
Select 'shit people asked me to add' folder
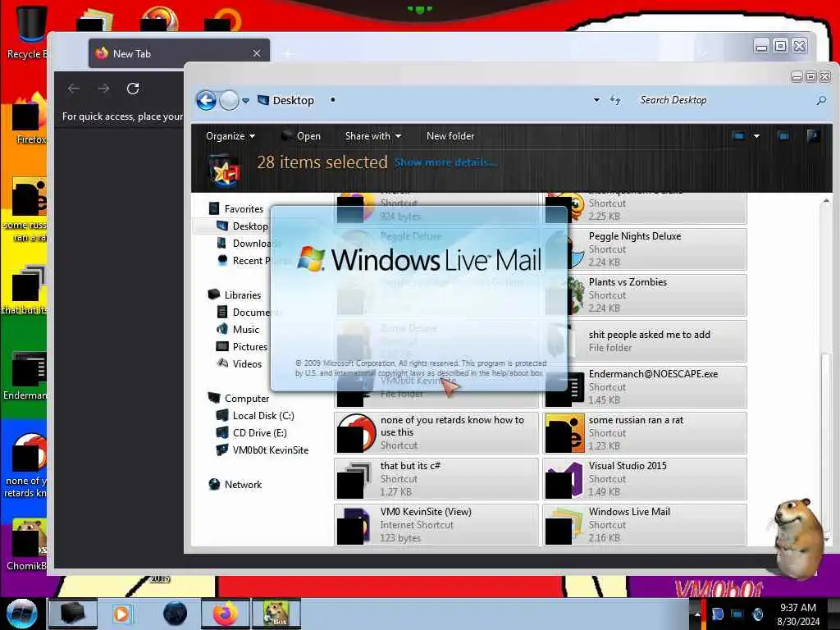pos(645,341)
